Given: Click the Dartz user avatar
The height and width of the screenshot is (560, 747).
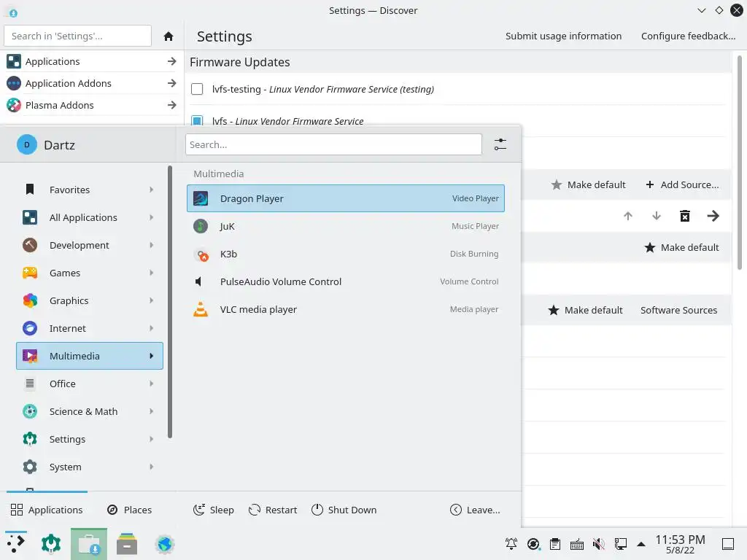Looking at the screenshot, I should [27, 145].
